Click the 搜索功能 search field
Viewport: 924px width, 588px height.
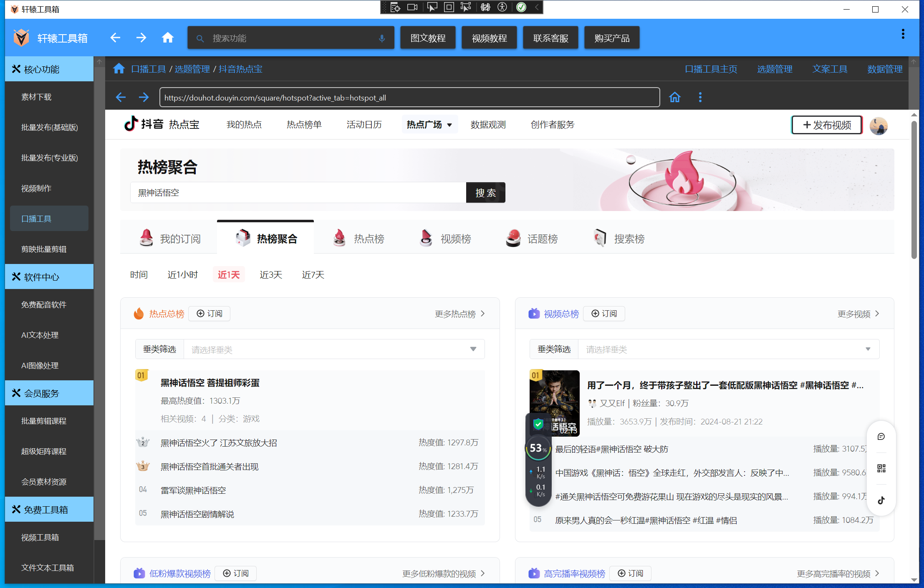pyautogui.click(x=291, y=38)
